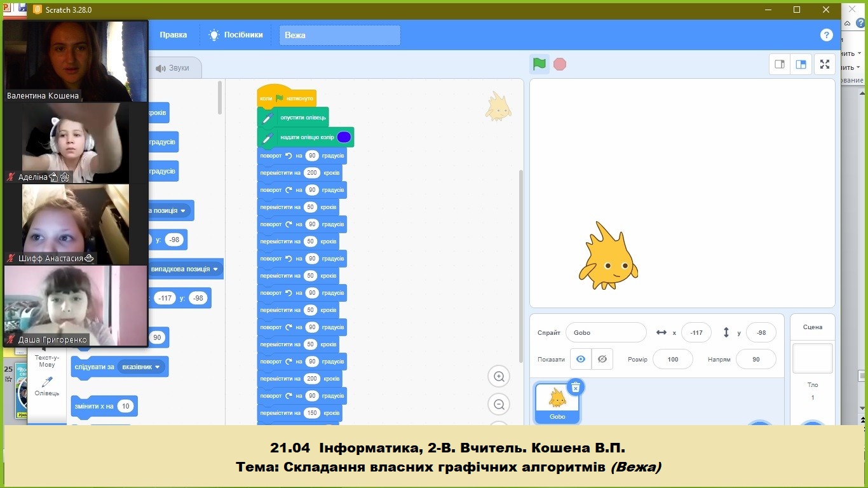
Task: Open the help question mark icon
Action: pyautogui.click(x=826, y=35)
